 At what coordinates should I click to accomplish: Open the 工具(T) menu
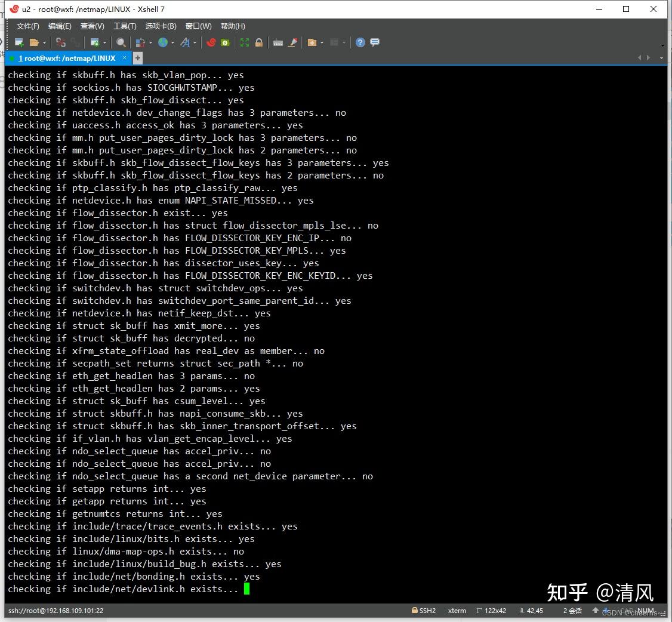tap(125, 26)
